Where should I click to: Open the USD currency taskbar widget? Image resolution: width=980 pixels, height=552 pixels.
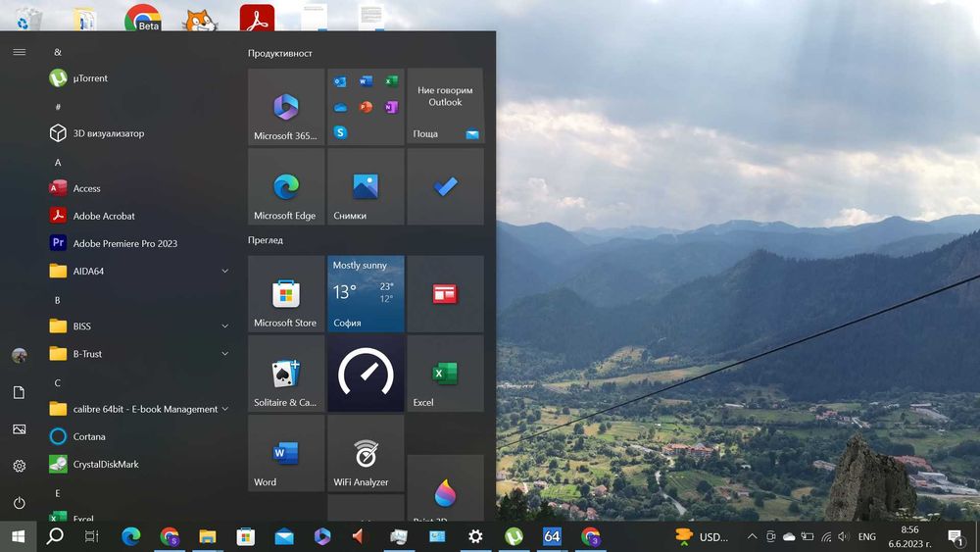(702, 536)
